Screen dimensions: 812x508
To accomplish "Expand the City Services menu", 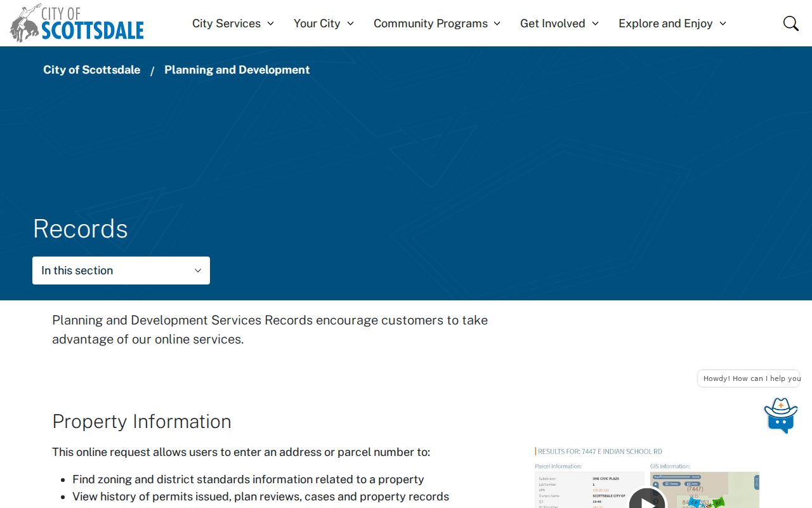I will [x=233, y=23].
